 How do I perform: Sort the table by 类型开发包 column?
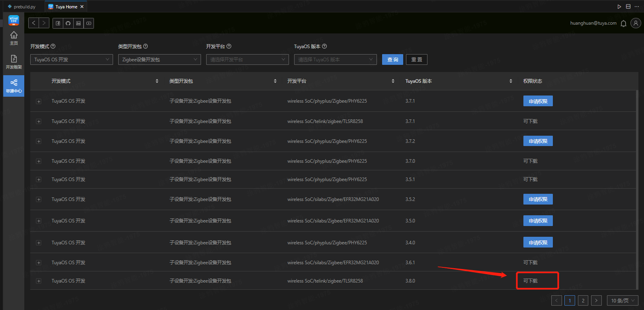275,81
